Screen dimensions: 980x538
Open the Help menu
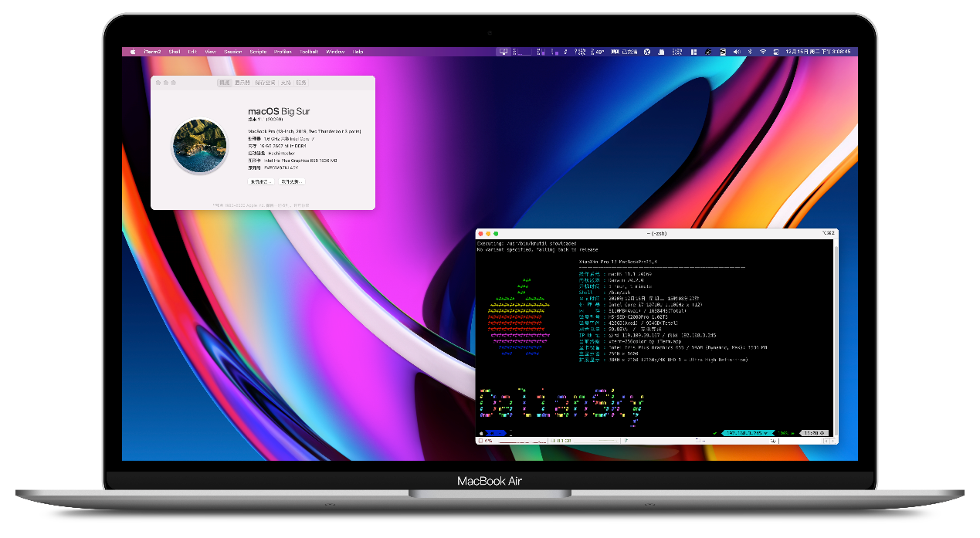point(358,52)
